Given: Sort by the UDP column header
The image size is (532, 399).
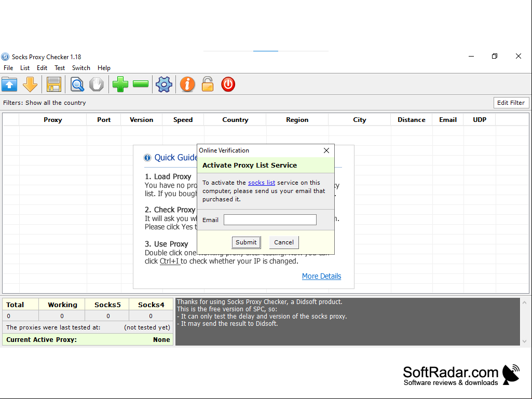Looking at the screenshot, I should pyautogui.click(x=480, y=120).
